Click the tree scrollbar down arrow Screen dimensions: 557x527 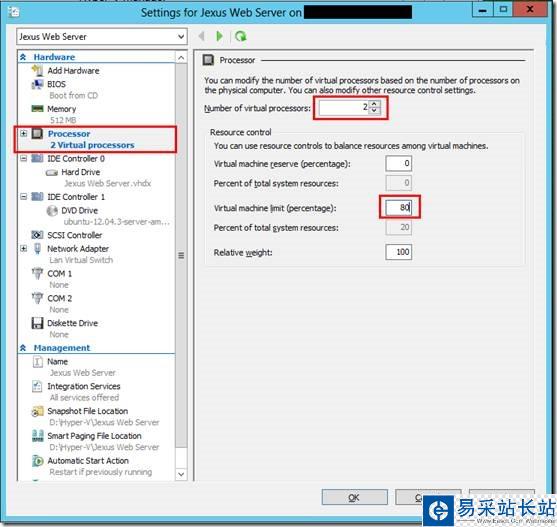181,474
